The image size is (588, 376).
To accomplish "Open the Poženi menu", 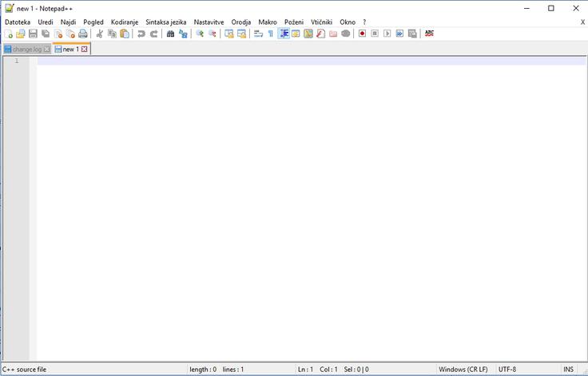I will point(294,22).
